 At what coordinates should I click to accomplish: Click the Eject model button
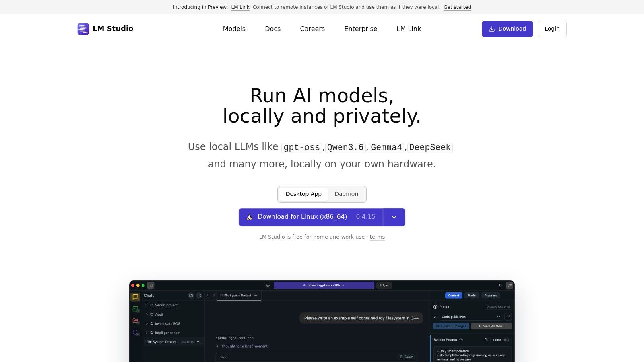pos(384,286)
